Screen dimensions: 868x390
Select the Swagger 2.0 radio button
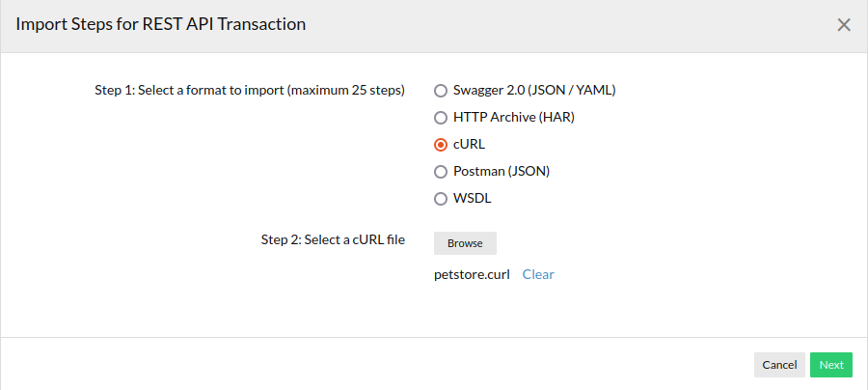pyautogui.click(x=441, y=91)
